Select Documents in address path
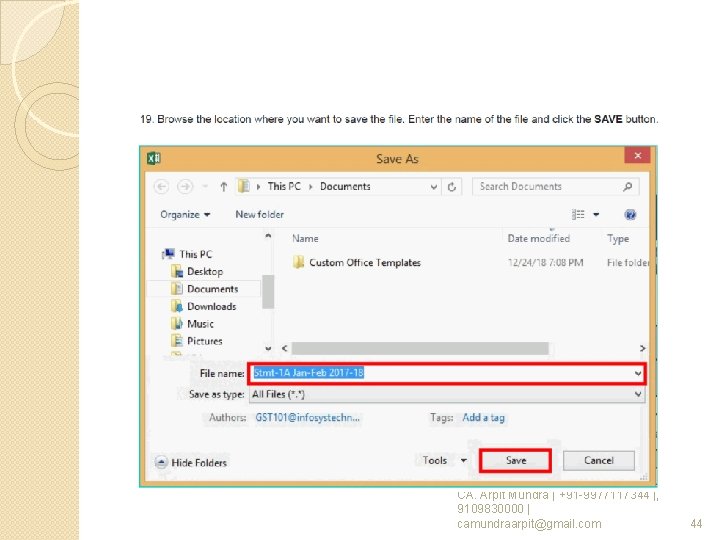Viewport: 720px width, 540px height. tap(345, 186)
